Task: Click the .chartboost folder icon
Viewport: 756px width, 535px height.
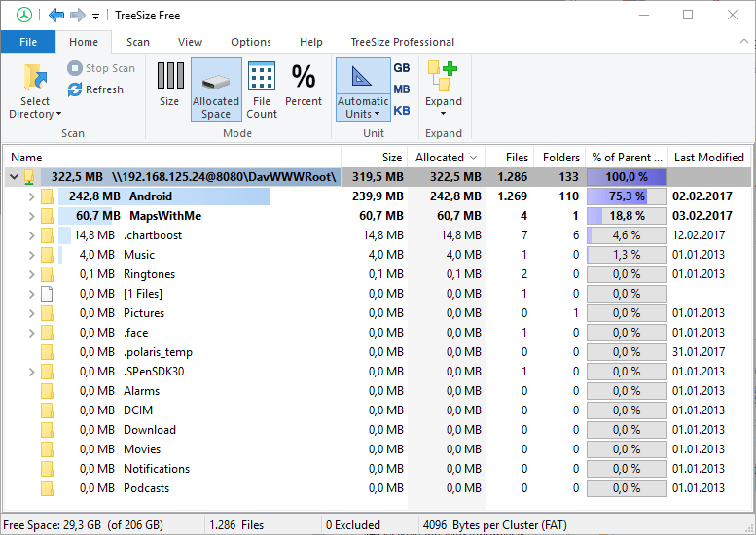Action: [47, 235]
